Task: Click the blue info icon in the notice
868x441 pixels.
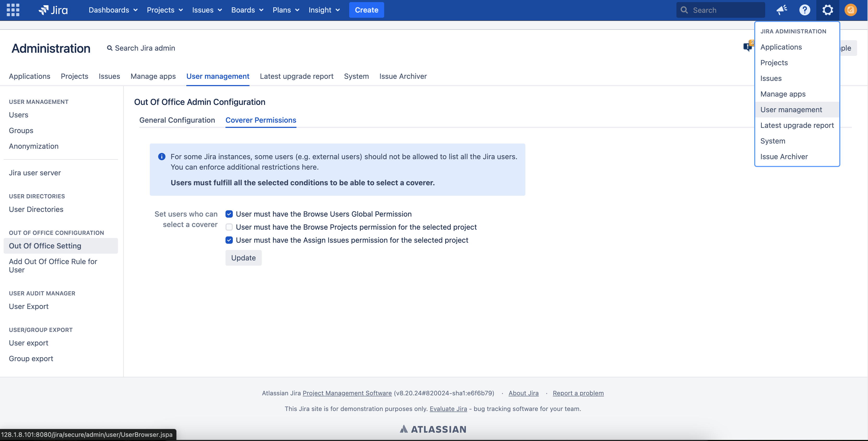Action: [162, 157]
